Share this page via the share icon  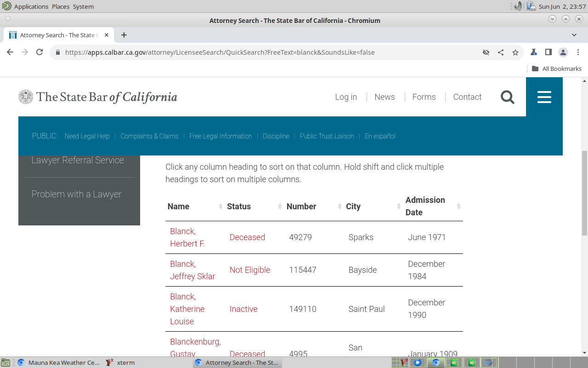coord(501,52)
